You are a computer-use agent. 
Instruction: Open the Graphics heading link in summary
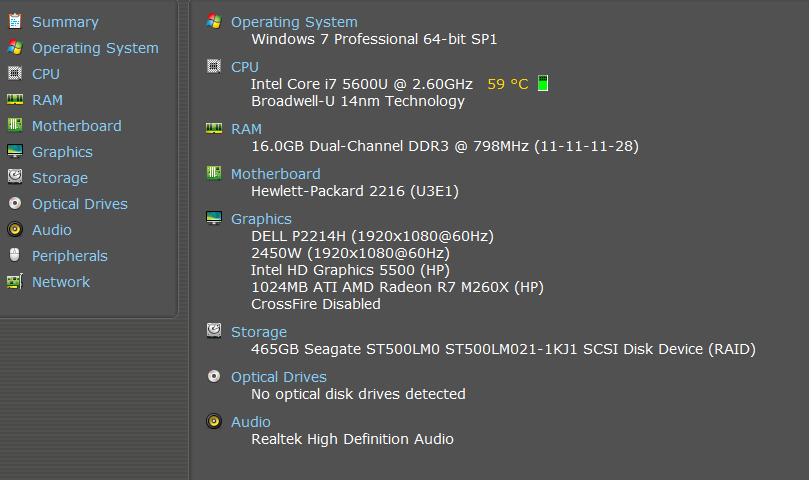[261, 219]
